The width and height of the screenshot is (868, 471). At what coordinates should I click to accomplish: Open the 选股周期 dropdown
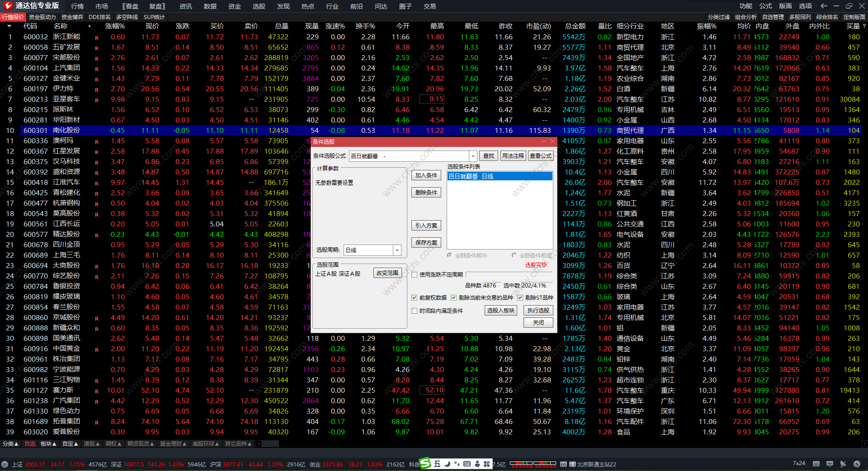coord(397,250)
